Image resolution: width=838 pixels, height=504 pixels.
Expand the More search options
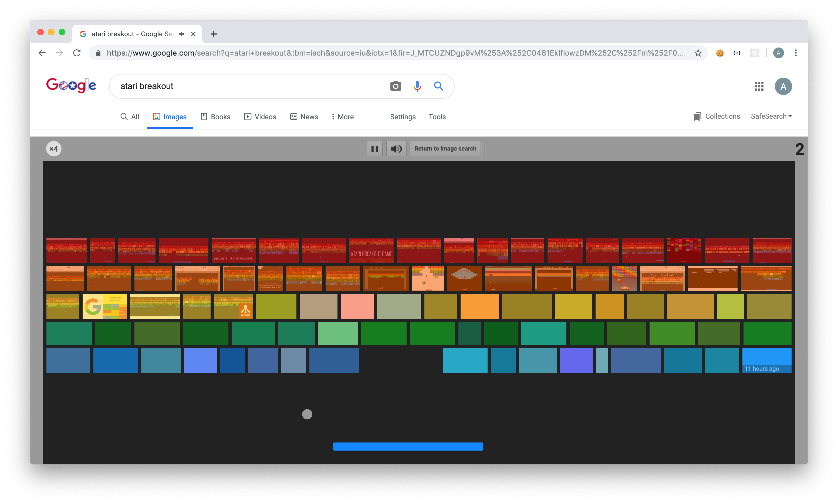pos(343,117)
